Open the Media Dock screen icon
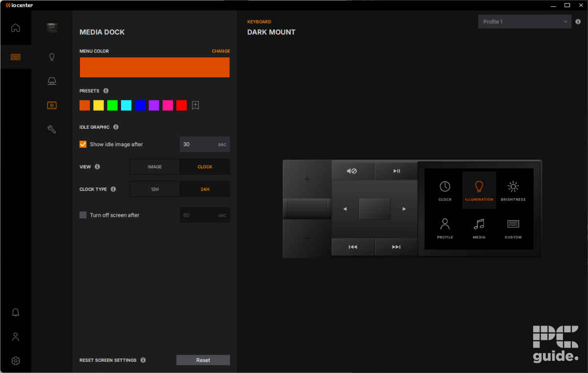 pos(52,105)
